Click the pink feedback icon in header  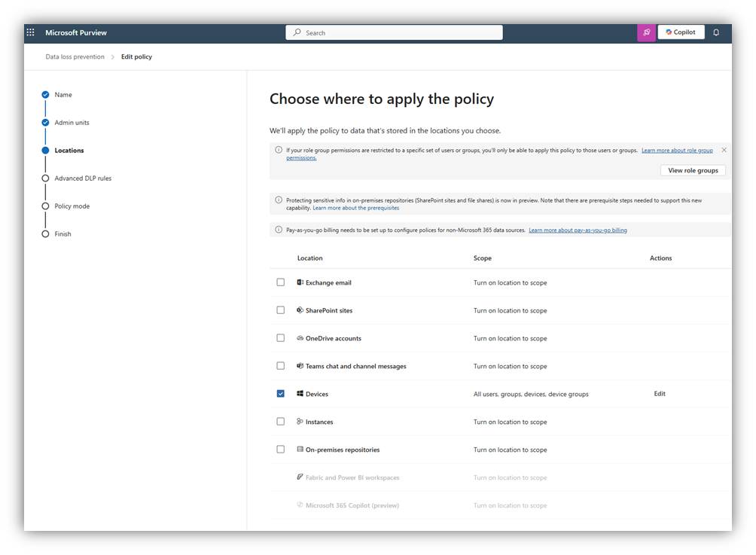tap(647, 32)
